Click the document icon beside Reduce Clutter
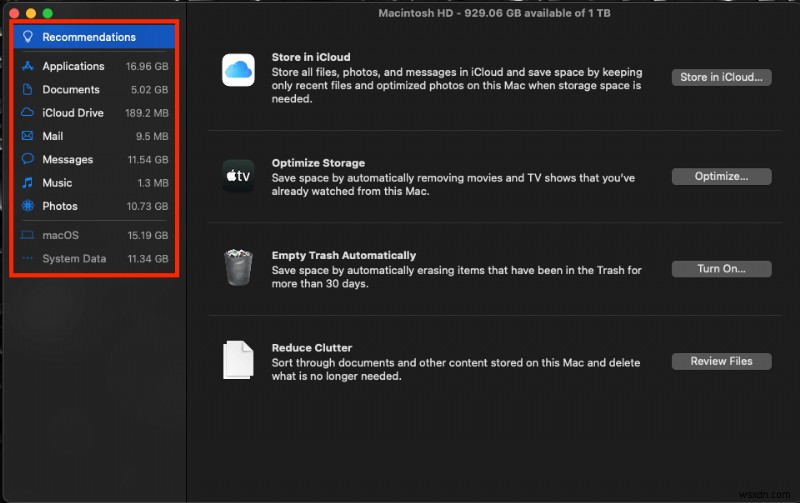800x503 pixels. point(239,360)
